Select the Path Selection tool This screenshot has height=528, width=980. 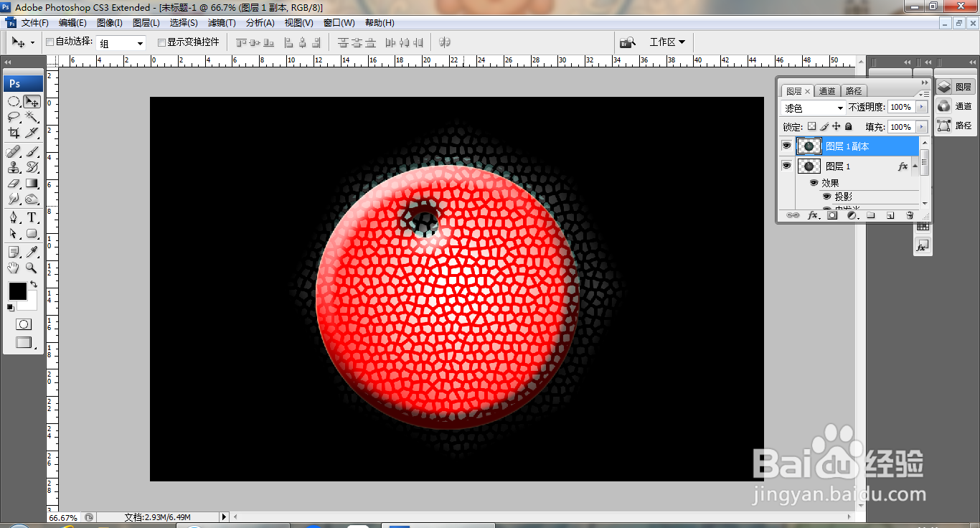click(x=14, y=234)
